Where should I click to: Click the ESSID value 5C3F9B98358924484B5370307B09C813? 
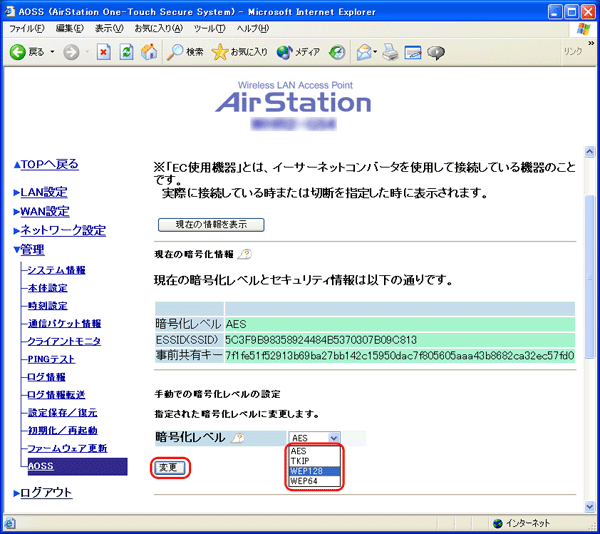coord(321,340)
